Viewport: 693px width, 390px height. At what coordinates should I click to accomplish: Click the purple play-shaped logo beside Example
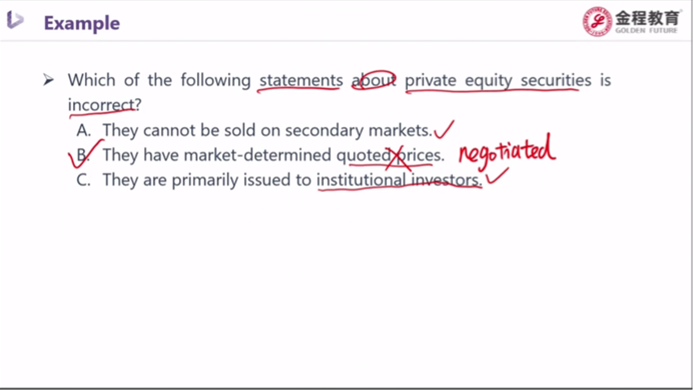(15, 20)
